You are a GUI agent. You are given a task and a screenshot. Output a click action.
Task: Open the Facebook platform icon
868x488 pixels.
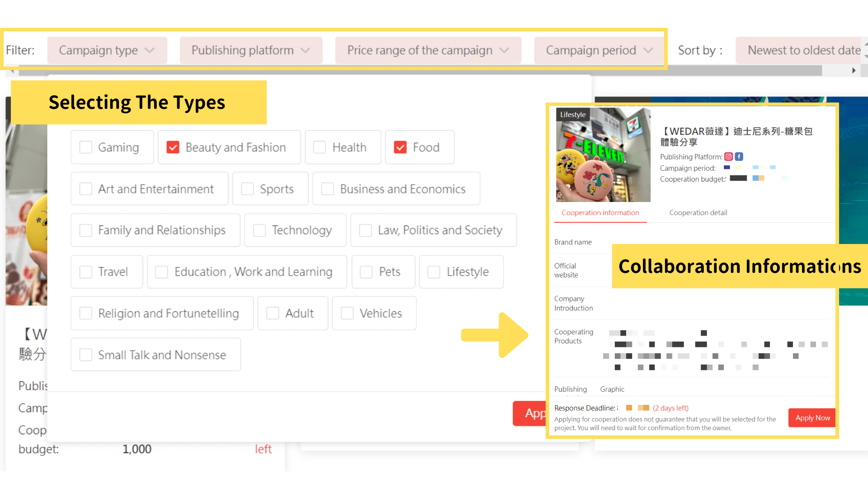(x=739, y=157)
